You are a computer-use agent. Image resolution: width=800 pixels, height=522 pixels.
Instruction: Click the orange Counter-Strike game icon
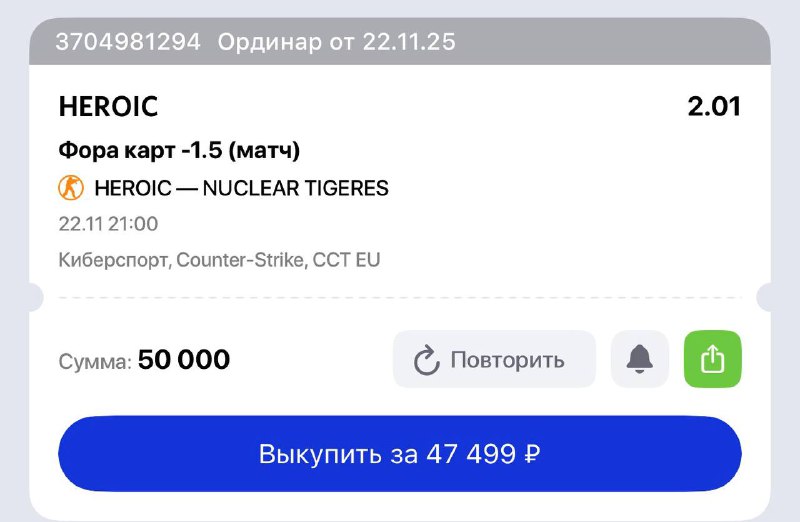[x=71, y=187]
